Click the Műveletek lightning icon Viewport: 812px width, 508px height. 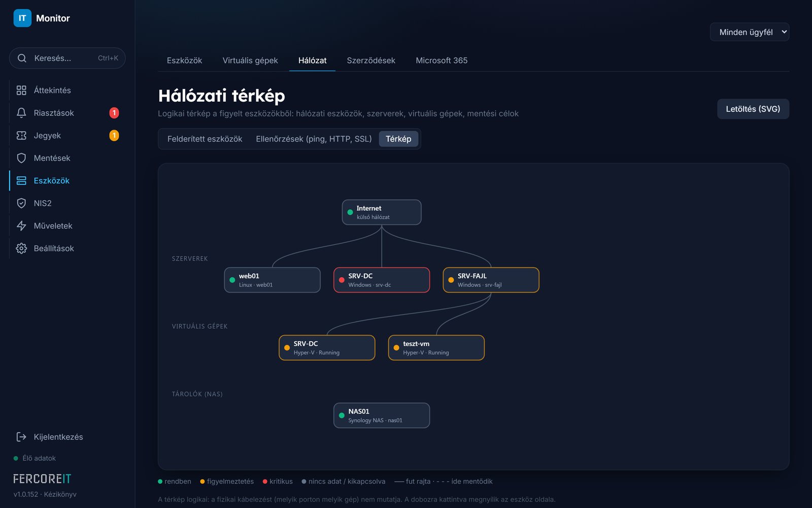[21, 226]
